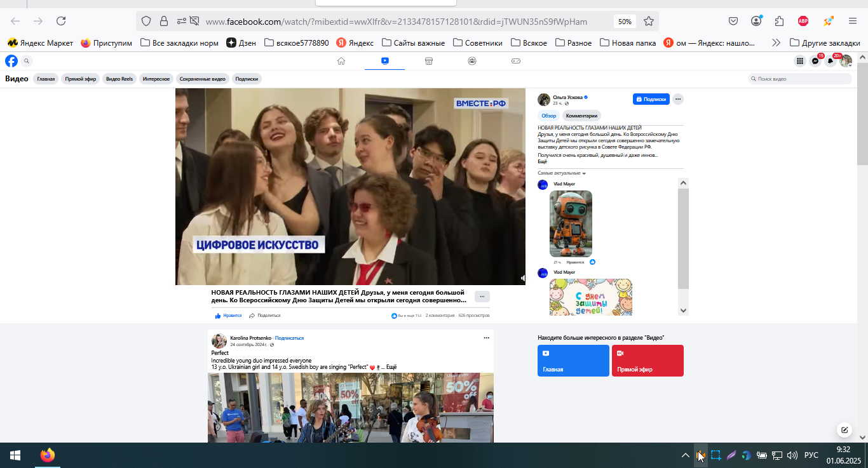Open the Marketplace storefront icon
The width and height of the screenshot is (868, 468).
428,61
